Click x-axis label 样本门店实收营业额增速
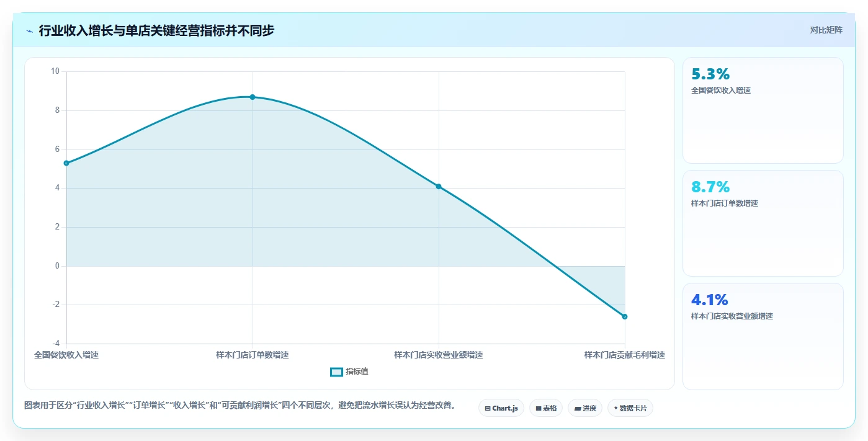This screenshot has width=868, height=441. 439,355
